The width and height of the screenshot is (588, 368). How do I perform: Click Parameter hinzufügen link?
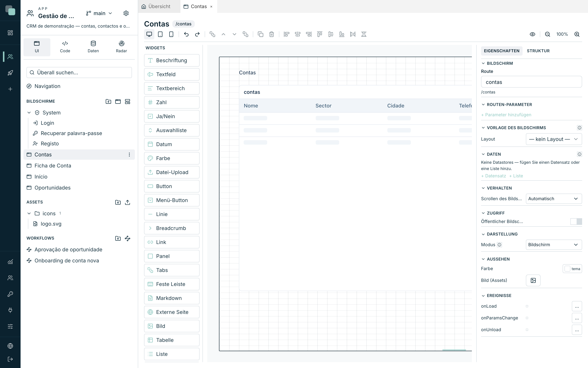pyautogui.click(x=506, y=115)
